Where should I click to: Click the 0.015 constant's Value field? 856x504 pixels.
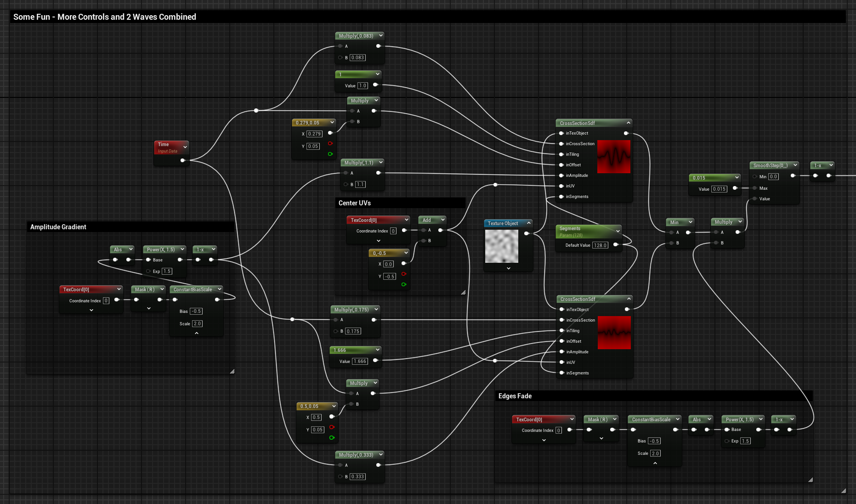tap(719, 189)
